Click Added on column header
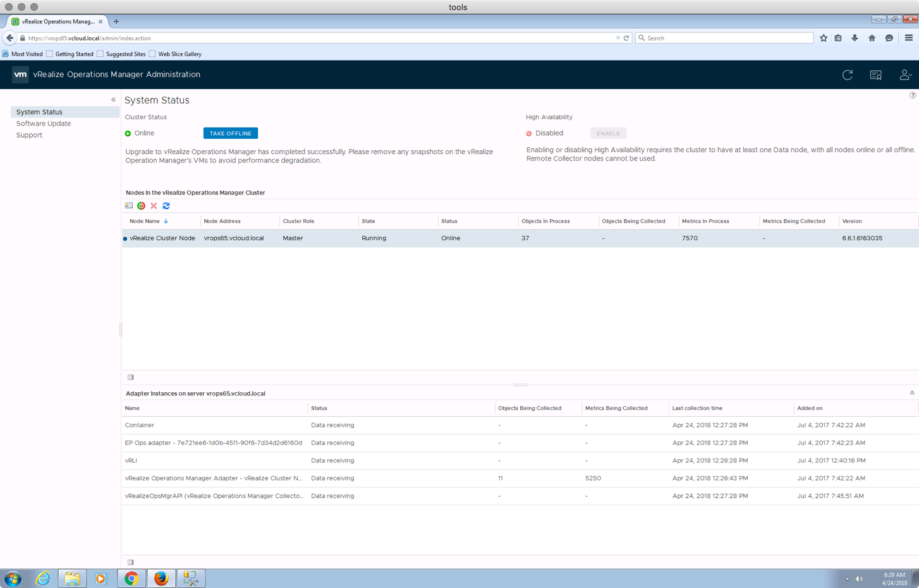 pyautogui.click(x=810, y=408)
